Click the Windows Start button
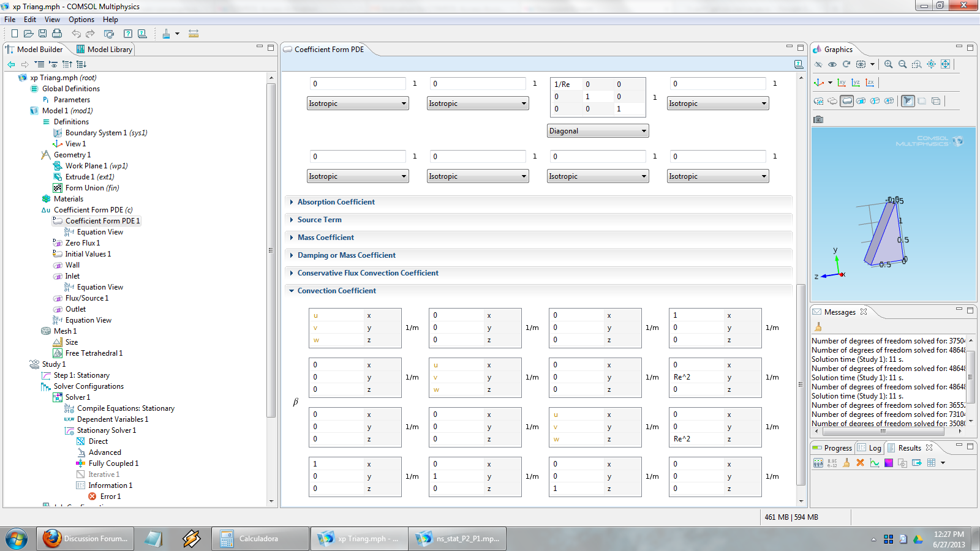Screen dimensions: 980x551 pyautogui.click(x=17, y=539)
